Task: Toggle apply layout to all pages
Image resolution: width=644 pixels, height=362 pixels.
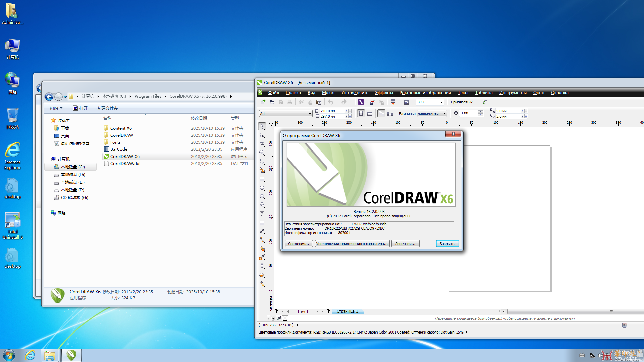Action: point(381,114)
